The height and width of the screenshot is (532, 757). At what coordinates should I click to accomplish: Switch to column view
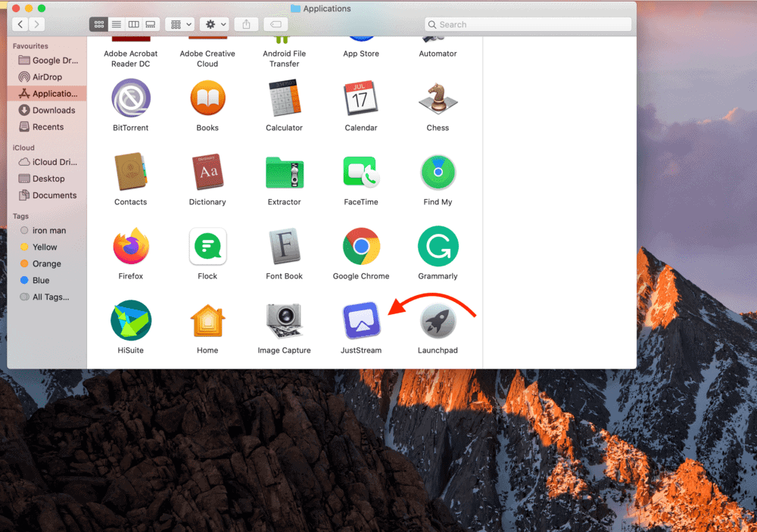click(x=134, y=24)
